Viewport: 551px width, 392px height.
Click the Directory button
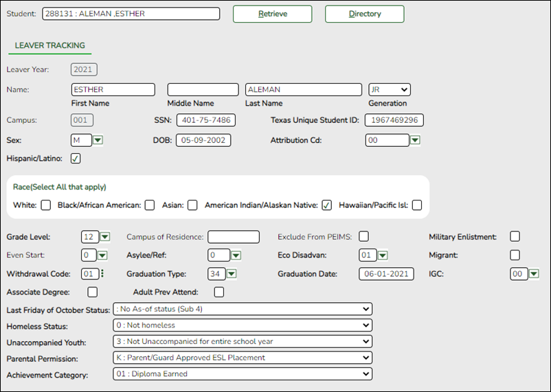click(x=364, y=14)
